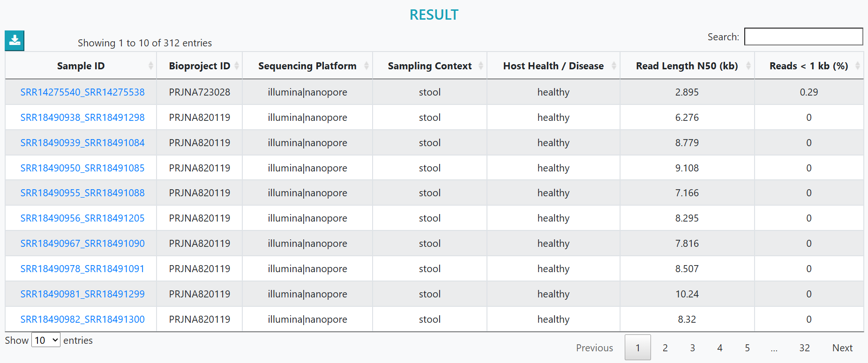The height and width of the screenshot is (363, 868).
Task: Go to page 4 of results
Action: pyautogui.click(x=720, y=348)
